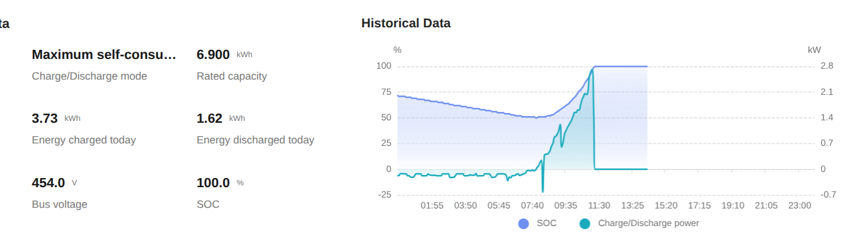Click the kW unit label above the right axis
Viewport: 868px width, 251px height.
pyautogui.click(x=814, y=50)
